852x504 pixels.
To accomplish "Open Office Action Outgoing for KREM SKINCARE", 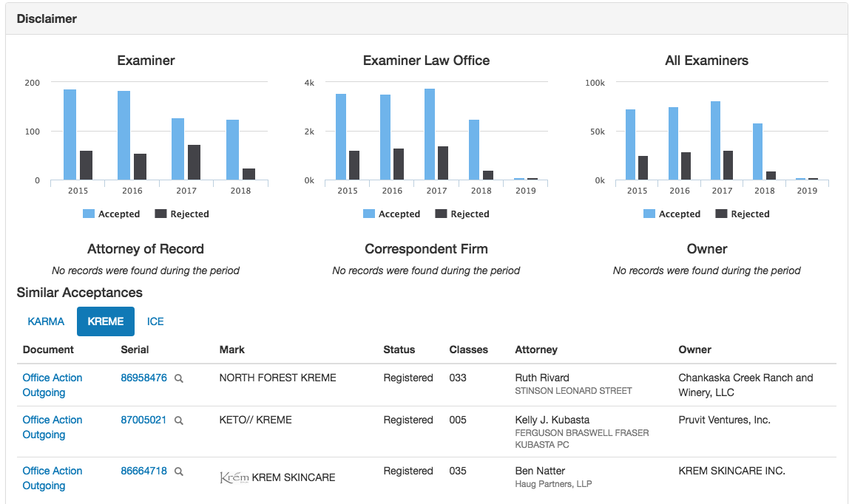I will [x=52, y=478].
